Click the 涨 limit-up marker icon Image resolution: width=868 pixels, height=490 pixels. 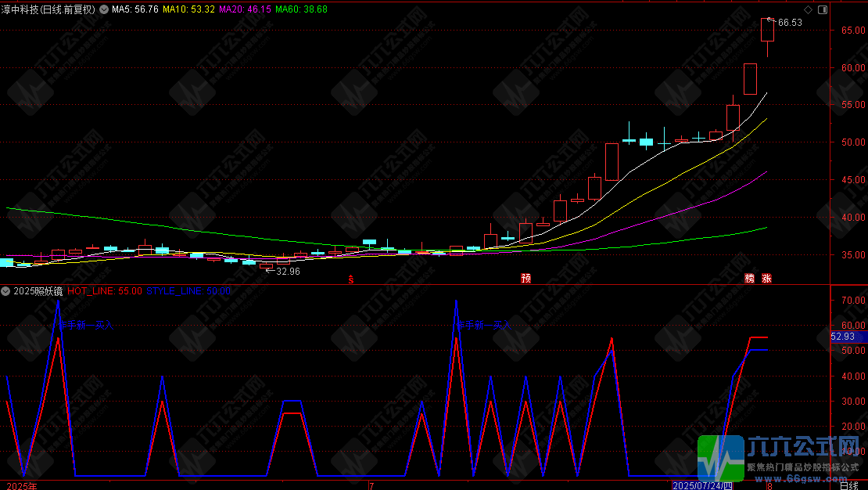coord(766,278)
